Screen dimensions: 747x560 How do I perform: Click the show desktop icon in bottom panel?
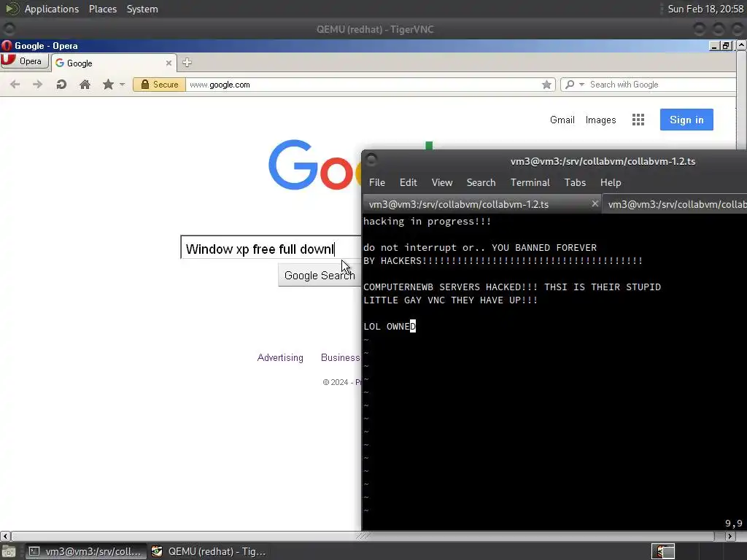pyautogui.click(x=9, y=551)
